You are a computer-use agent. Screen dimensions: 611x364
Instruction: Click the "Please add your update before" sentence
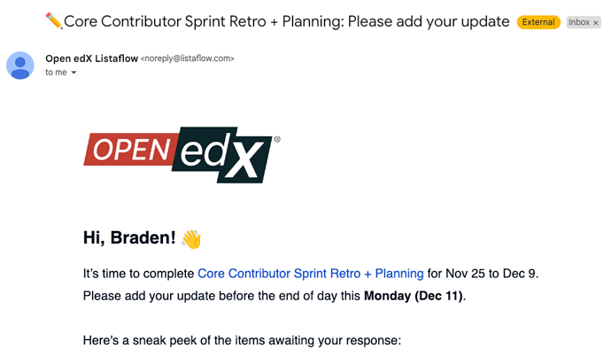[x=275, y=296]
